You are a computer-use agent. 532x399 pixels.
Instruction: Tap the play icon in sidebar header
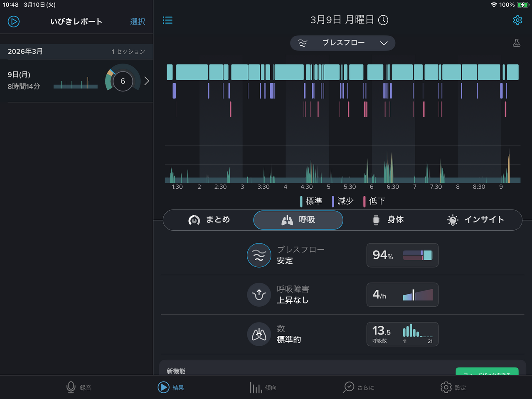[x=14, y=21]
